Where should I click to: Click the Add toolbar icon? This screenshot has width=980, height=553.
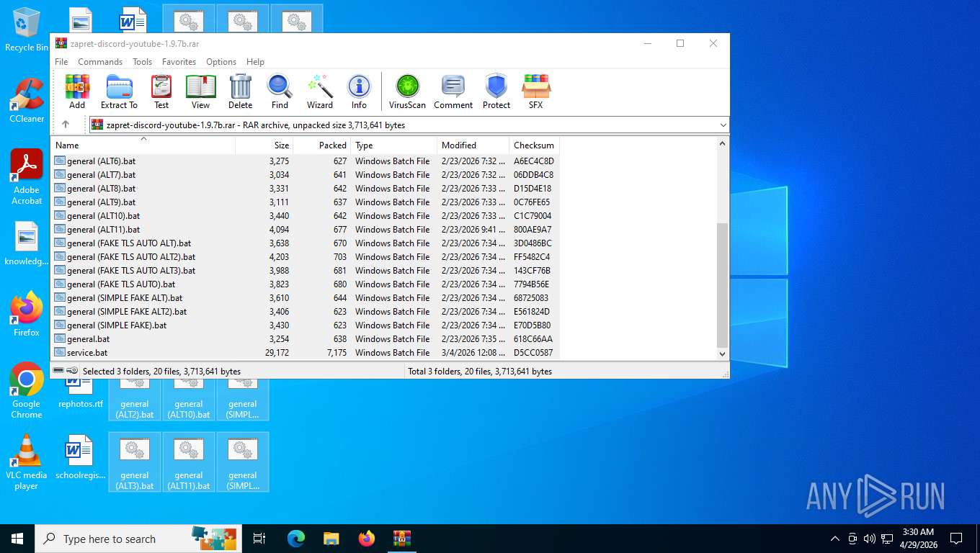(x=77, y=91)
